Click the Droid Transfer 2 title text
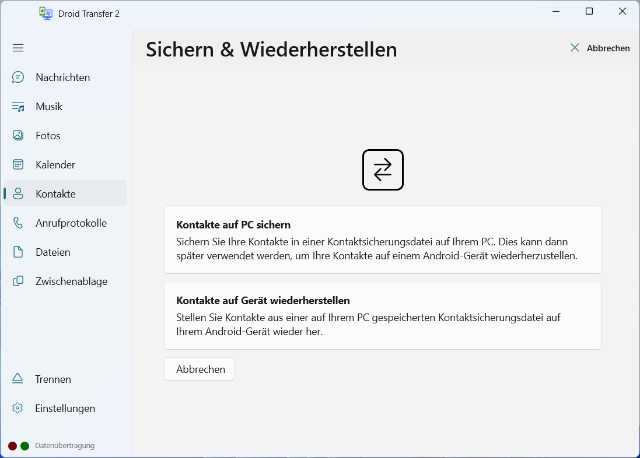Screen dimensions: 640x458 [x=89, y=13]
